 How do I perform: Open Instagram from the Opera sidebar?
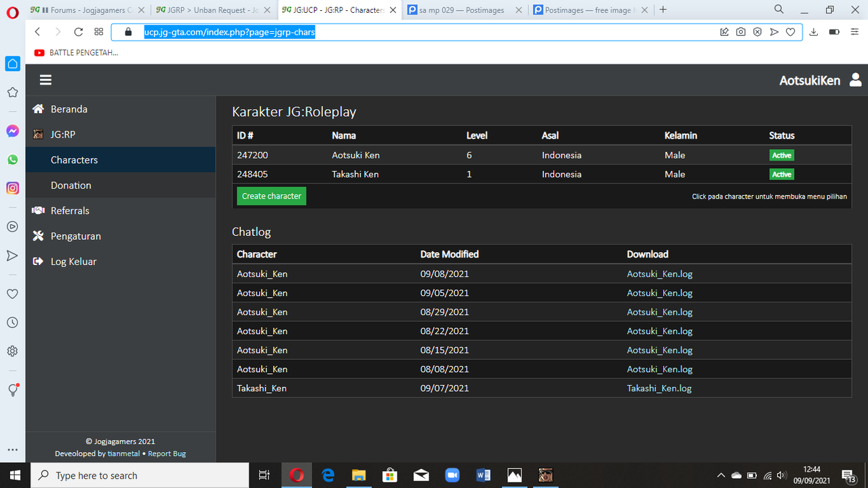pos(12,188)
